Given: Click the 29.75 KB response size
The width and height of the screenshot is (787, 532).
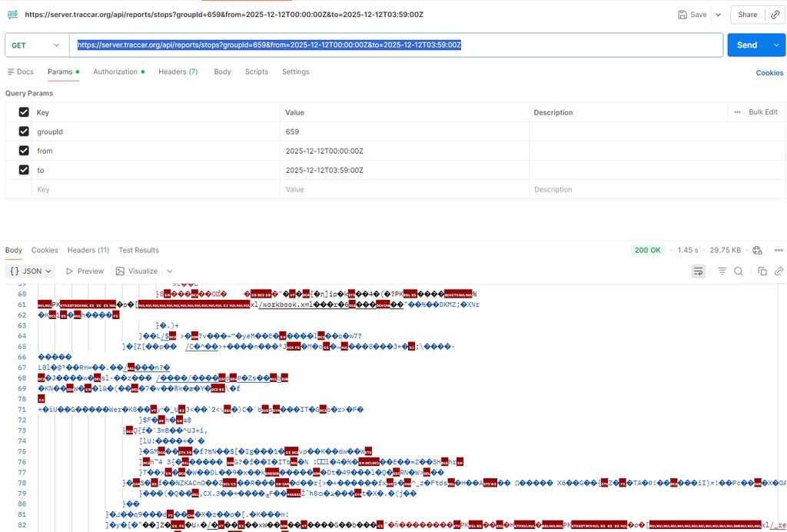Looking at the screenshot, I should [x=726, y=250].
